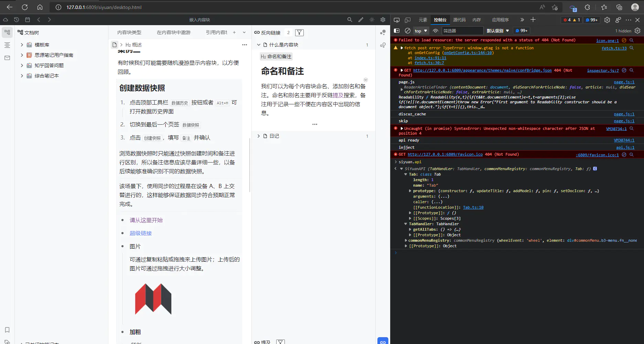Open the data history clock icon
This screenshot has height=344, width=644.
click(x=17, y=20)
